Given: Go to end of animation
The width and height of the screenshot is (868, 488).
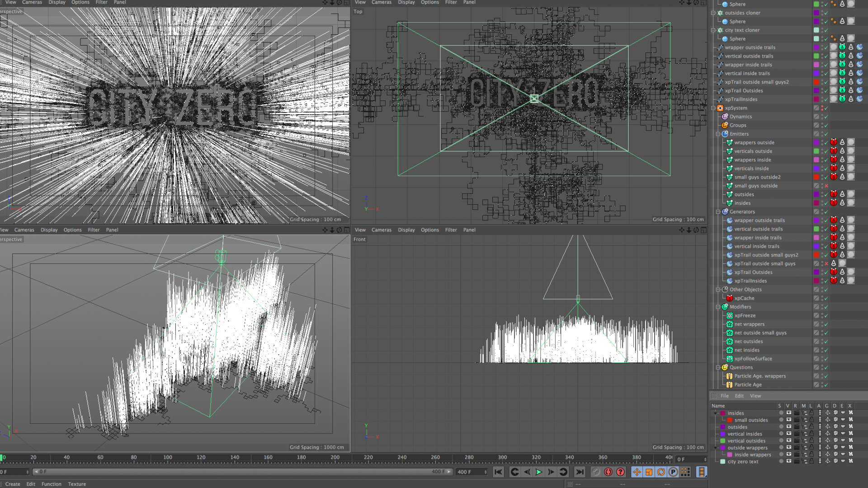Looking at the screenshot, I should point(580,472).
